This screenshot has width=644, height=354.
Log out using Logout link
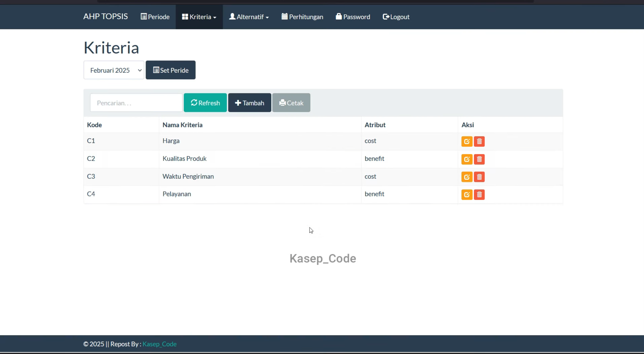point(396,17)
